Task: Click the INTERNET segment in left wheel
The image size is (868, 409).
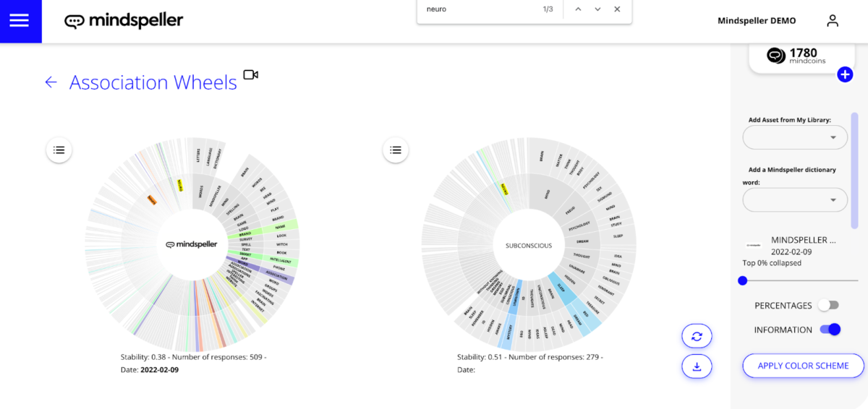Action: [x=258, y=306]
